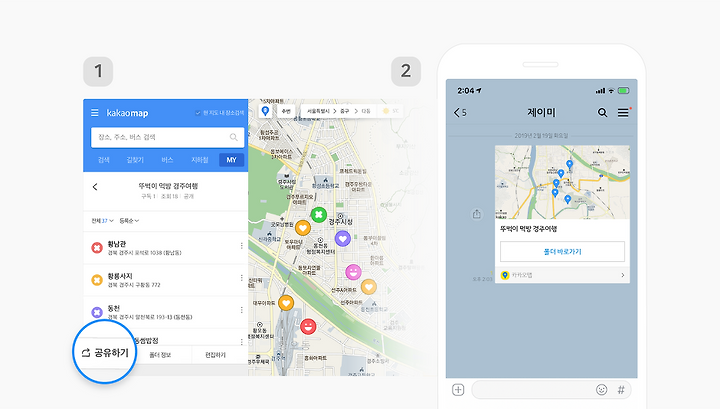Open the more options menu for 동천
The height and width of the screenshot is (409, 720).
point(242,310)
